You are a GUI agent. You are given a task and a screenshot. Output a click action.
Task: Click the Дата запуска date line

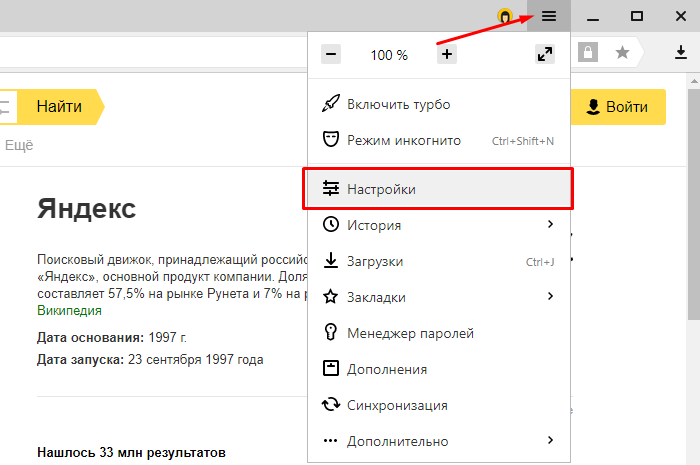(150, 360)
